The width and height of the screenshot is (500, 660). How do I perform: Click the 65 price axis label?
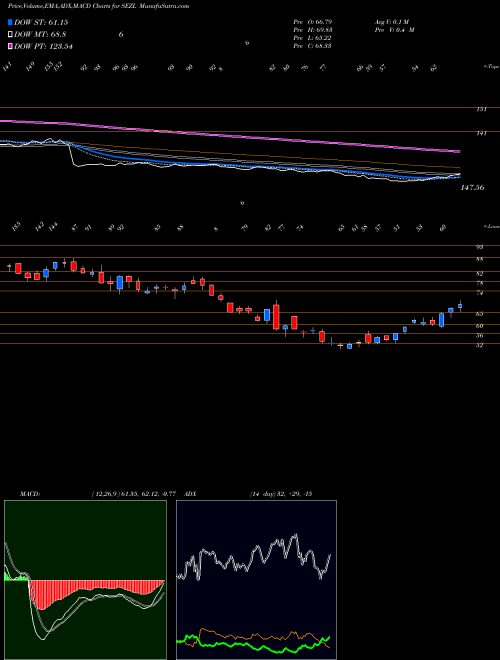click(480, 314)
